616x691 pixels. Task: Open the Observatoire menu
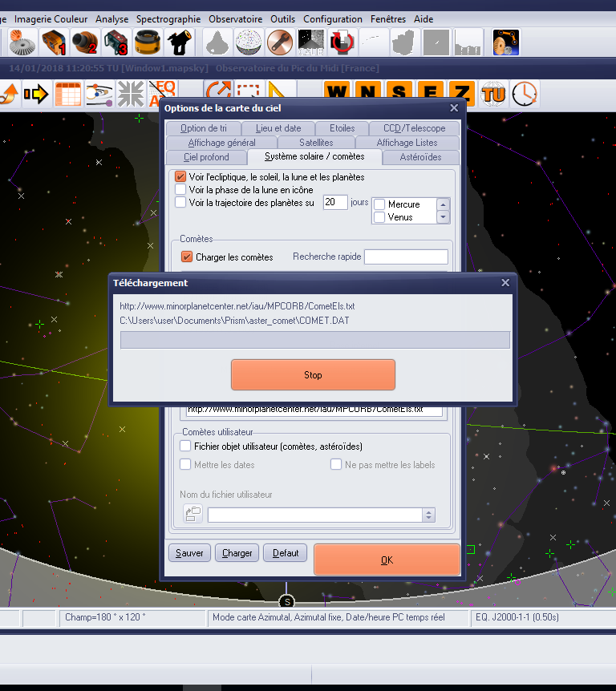(x=235, y=18)
